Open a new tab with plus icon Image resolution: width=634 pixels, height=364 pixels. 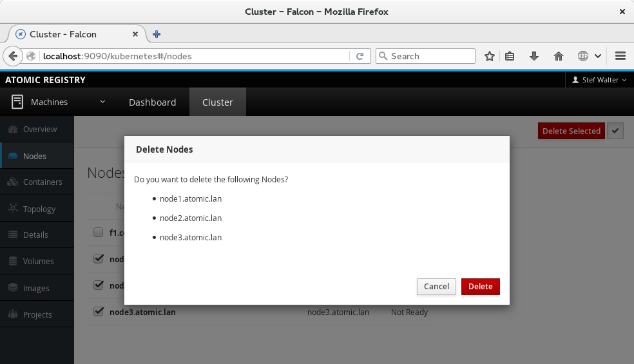click(157, 34)
